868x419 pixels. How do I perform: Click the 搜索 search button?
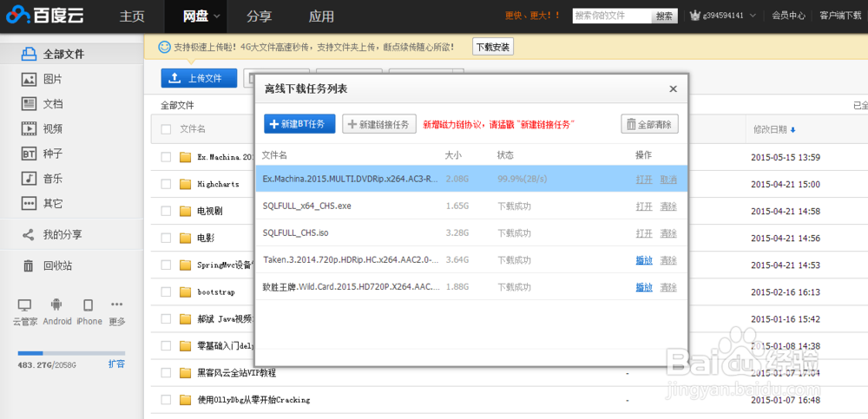664,16
